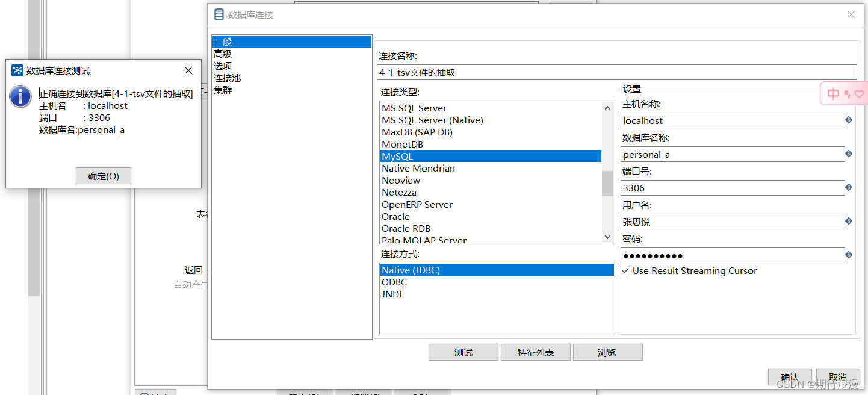Click the 浏览 button
The image size is (868, 395).
607,352
